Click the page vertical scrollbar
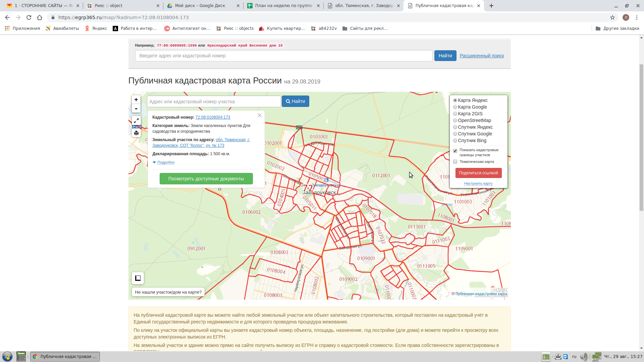The image size is (644, 362). pyautogui.click(x=641, y=137)
